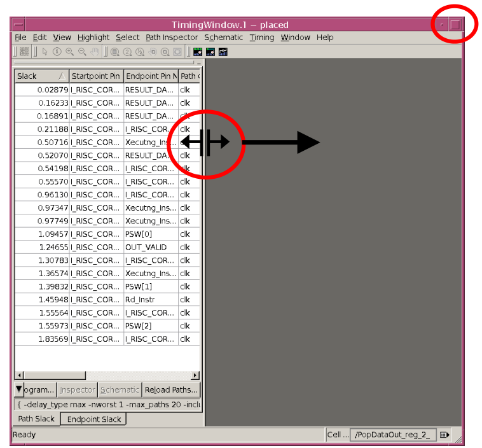Click the zoom in 2x icon
The image size is (482, 448).
(x=127, y=52)
